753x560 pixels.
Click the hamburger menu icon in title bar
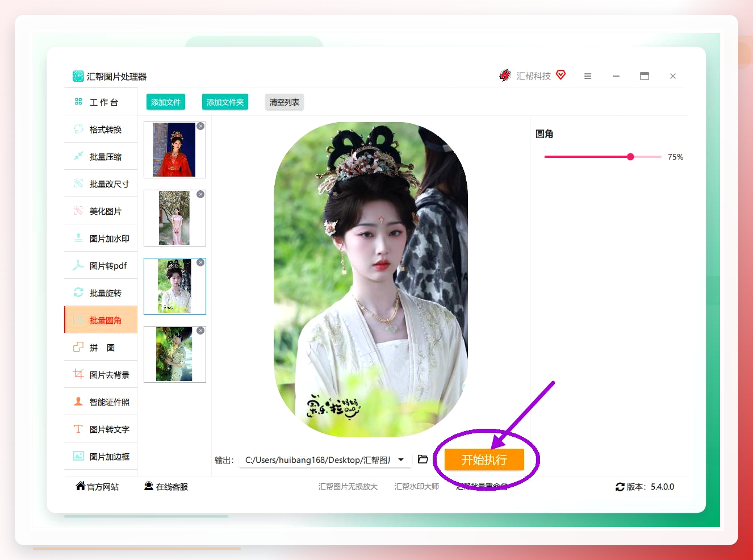(x=588, y=76)
